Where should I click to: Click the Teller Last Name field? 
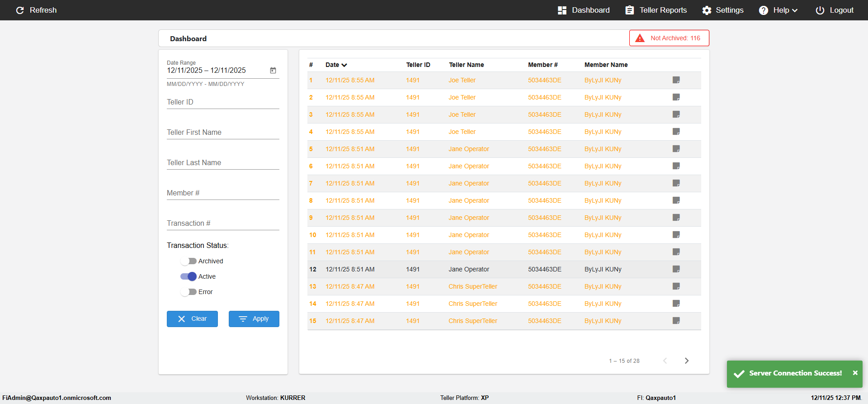tap(223, 163)
